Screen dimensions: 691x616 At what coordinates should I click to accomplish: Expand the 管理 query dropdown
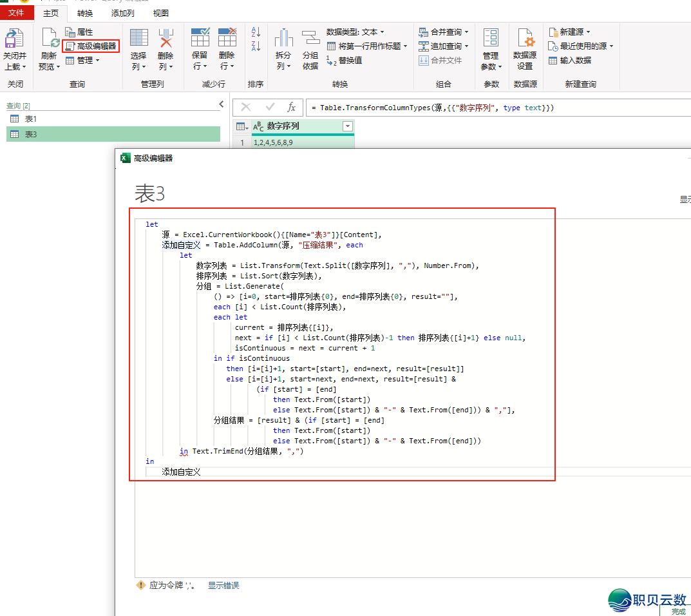pos(82,60)
